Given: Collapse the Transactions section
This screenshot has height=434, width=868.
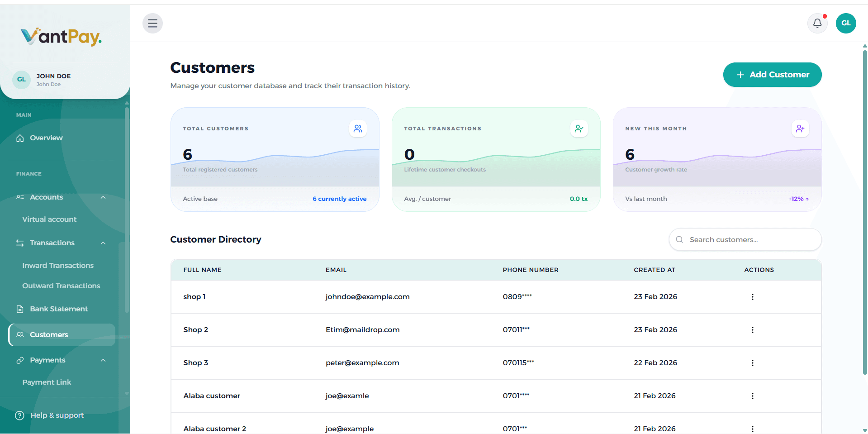Looking at the screenshot, I should (x=103, y=243).
